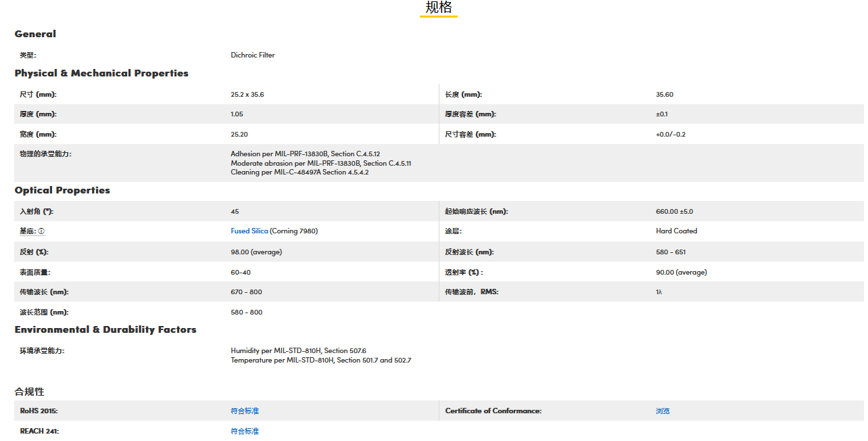Click the 厚度 (mm) label
Viewport: 868px width, 441px height.
click(x=38, y=114)
